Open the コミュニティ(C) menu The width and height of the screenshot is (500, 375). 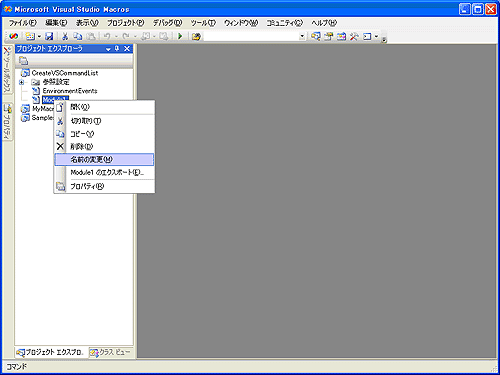284,23
